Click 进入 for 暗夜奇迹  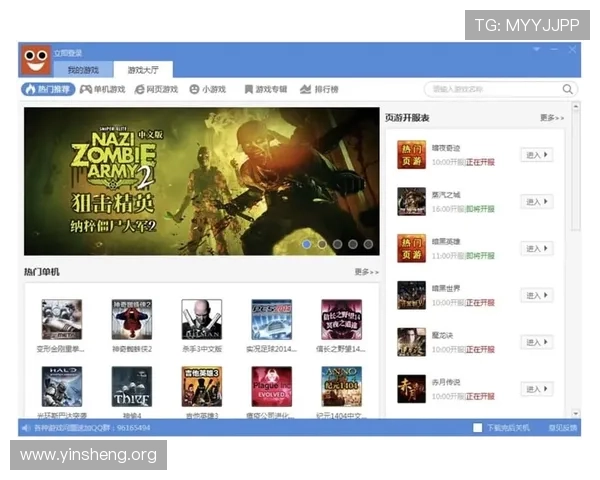[537, 155]
